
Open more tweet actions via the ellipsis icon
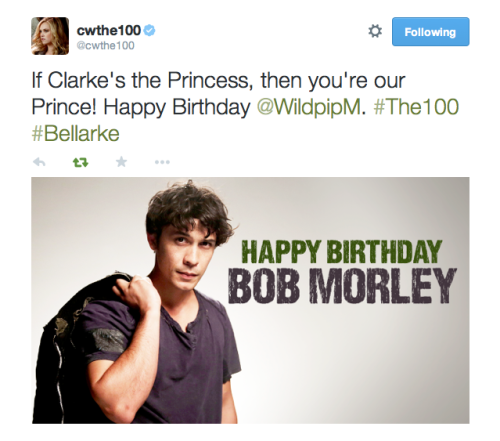[x=162, y=162]
